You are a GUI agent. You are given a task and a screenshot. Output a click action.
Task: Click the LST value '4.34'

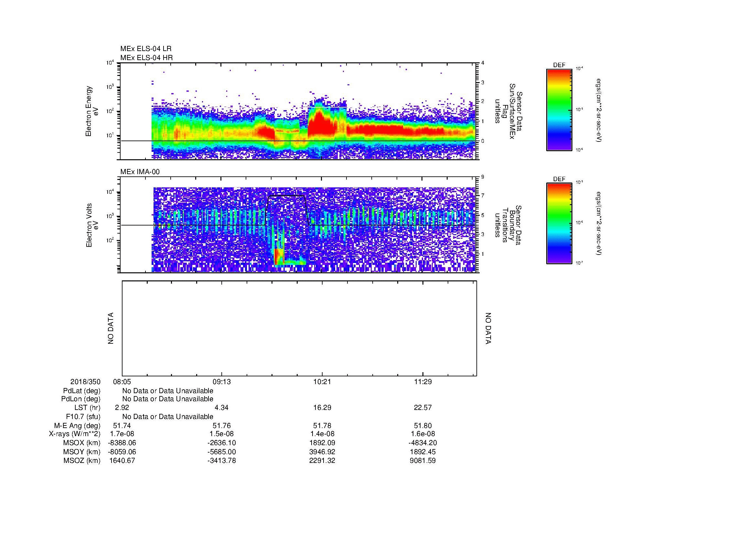(222, 408)
